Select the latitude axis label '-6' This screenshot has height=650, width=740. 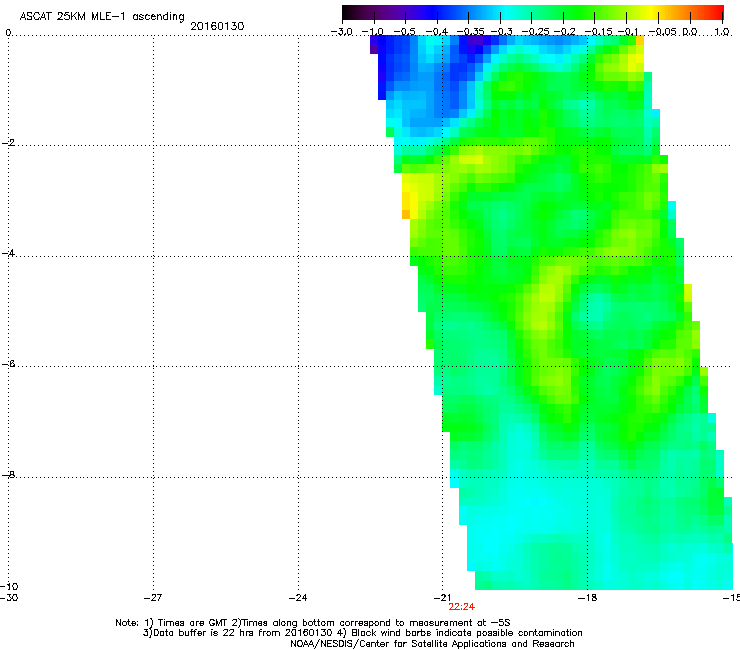(x=8, y=363)
